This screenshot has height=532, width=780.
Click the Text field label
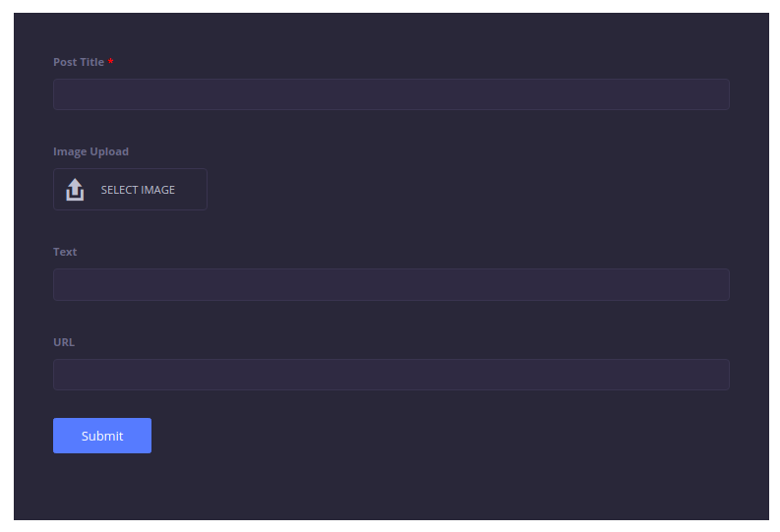click(x=65, y=252)
